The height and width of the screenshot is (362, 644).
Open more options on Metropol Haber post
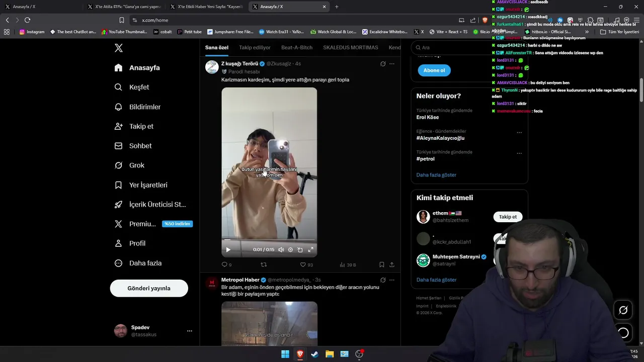[392, 280]
